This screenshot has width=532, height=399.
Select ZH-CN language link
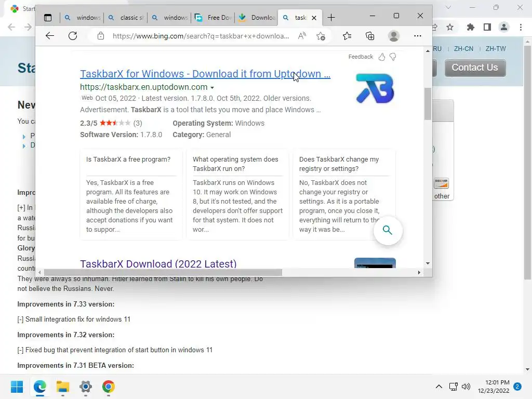tap(463, 48)
